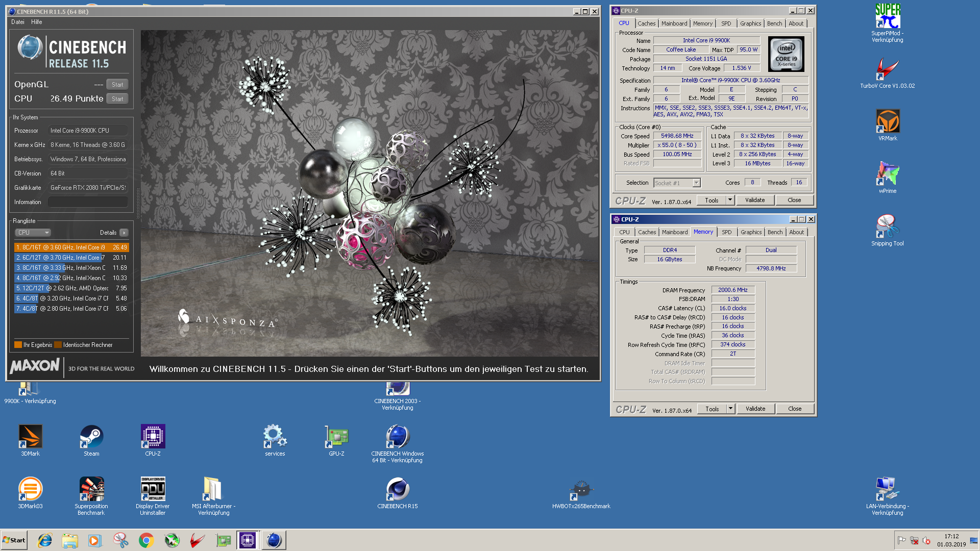Open the Datei menu in Cinebench
The height and width of the screenshot is (551, 980).
pos(18,22)
